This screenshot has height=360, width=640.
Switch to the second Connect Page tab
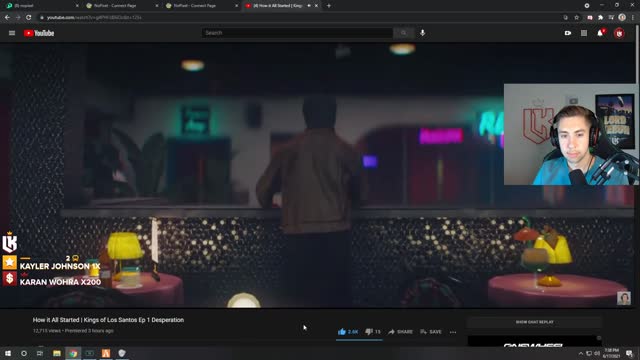pyautogui.click(x=202, y=6)
